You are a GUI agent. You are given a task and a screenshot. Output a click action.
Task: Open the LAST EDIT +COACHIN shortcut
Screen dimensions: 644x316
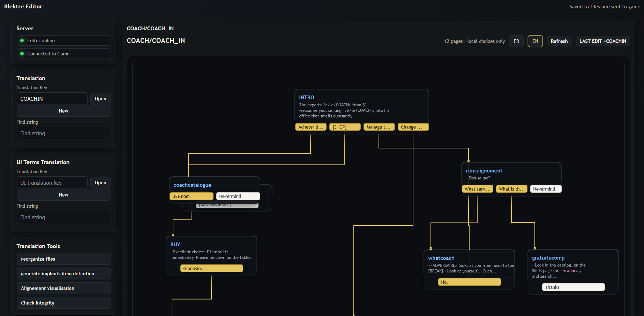[x=602, y=41]
